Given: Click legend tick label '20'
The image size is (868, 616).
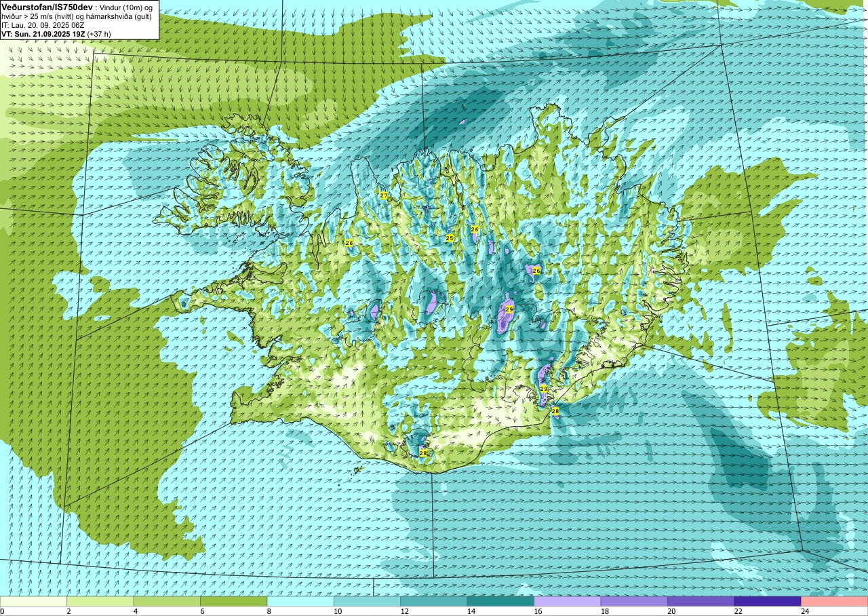Looking at the screenshot, I should 671,611.
